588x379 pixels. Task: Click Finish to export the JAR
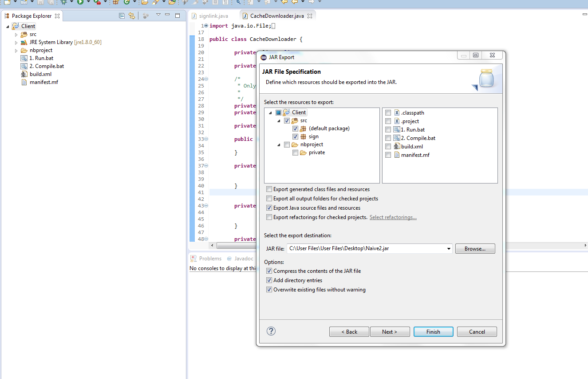point(434,332)
